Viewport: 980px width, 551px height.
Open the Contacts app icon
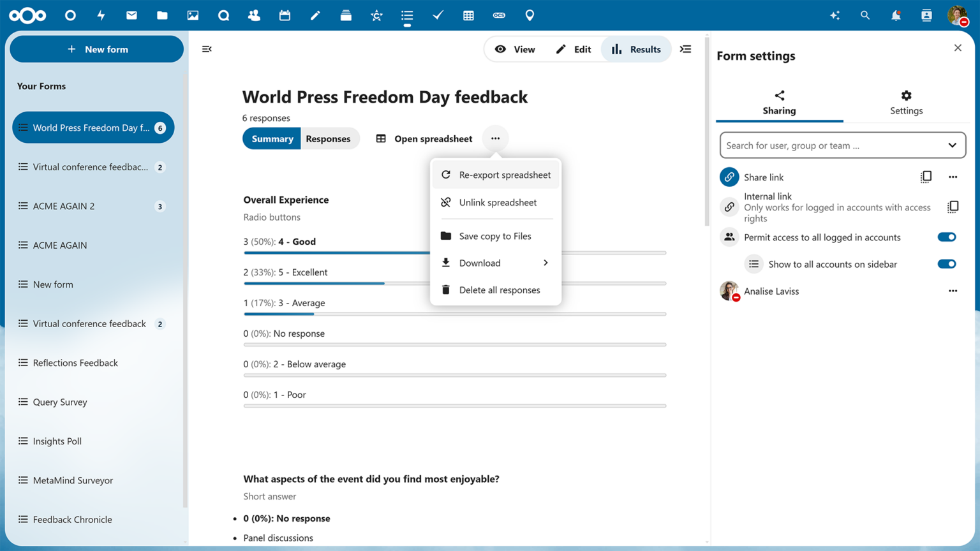(254, 15)
